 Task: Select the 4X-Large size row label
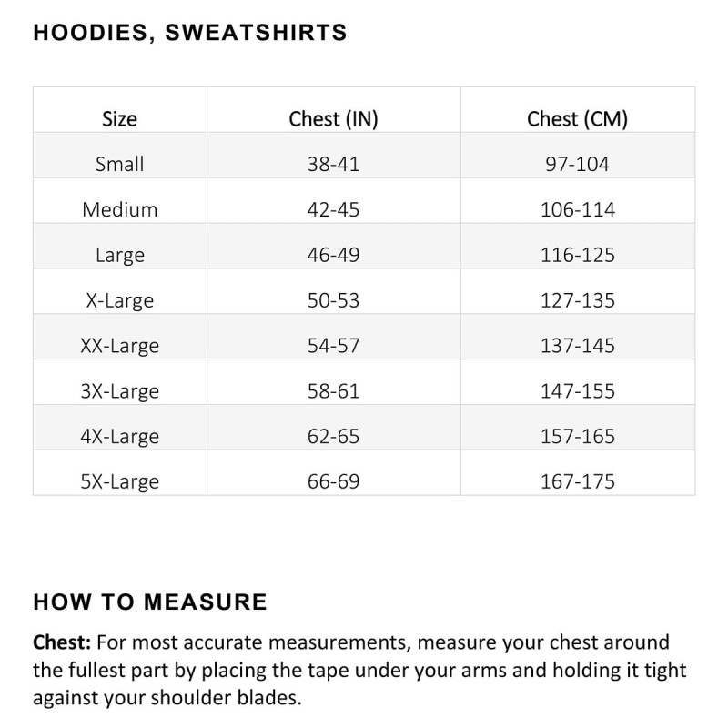120,438
